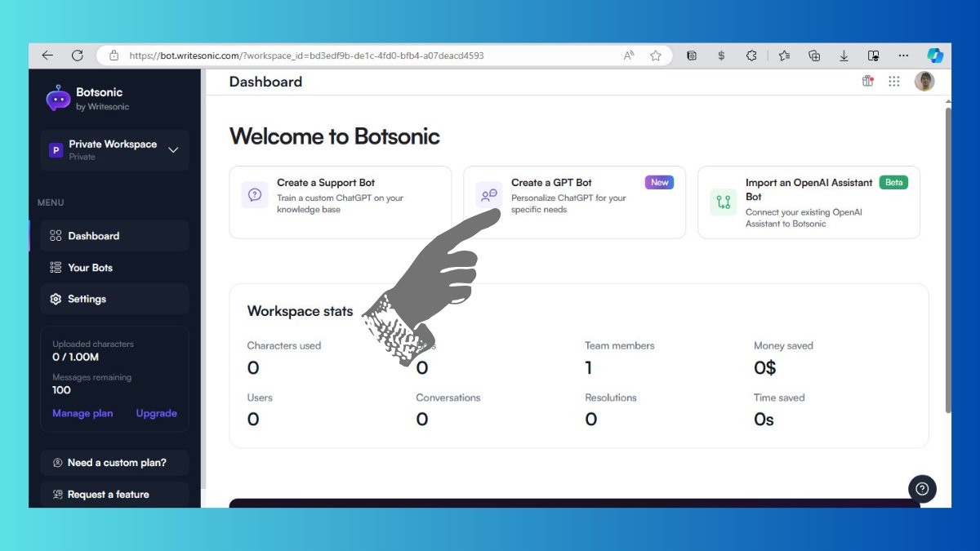
Task: Open the Downloads arrow icon
Action: (844, 56)
